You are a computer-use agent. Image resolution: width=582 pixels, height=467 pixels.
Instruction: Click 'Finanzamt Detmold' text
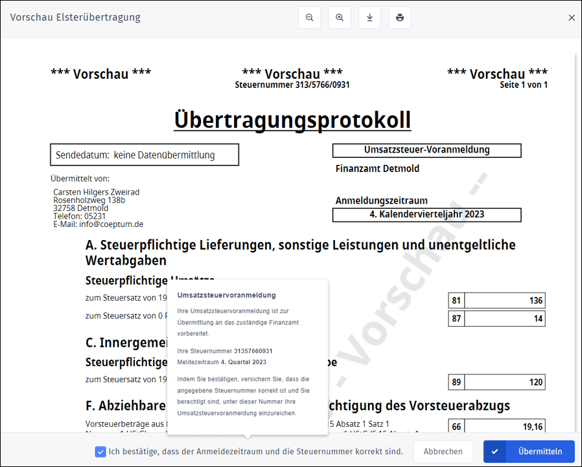coord(377,169)
